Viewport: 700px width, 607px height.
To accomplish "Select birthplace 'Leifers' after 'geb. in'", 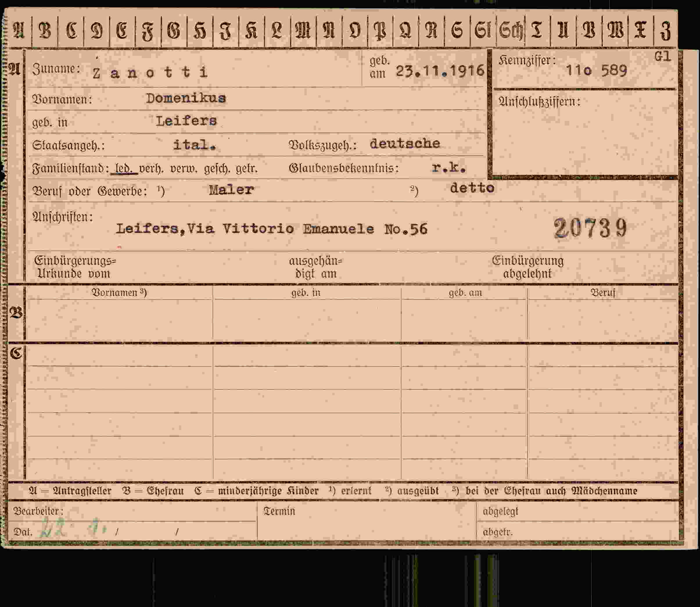I will tap(186, 121).
